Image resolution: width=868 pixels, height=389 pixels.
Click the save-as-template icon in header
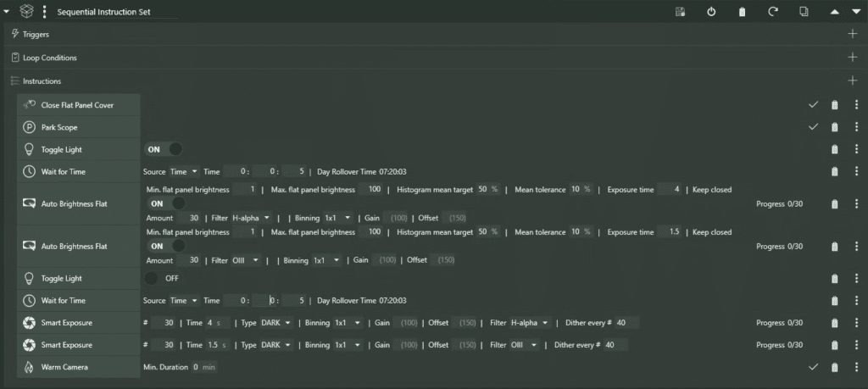click(680, 12)
